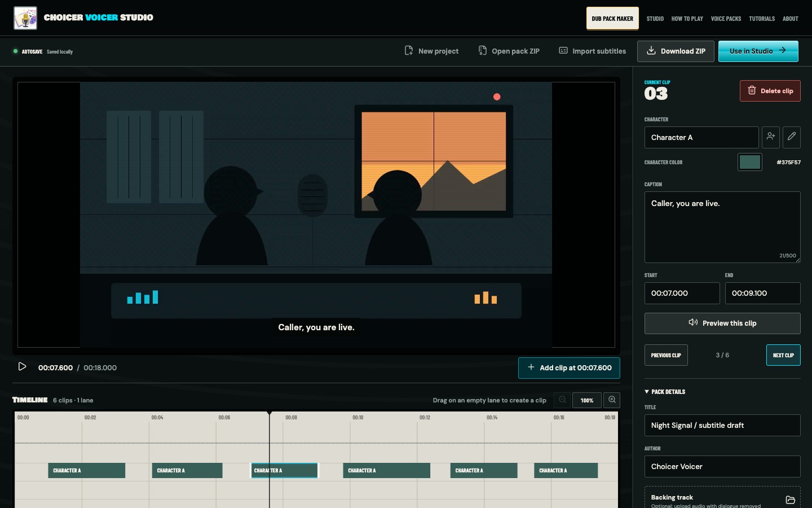The height and width of the screenshot is (508, 812).
Task: Select the second Character A timeline clip
Action: point(187,471)
